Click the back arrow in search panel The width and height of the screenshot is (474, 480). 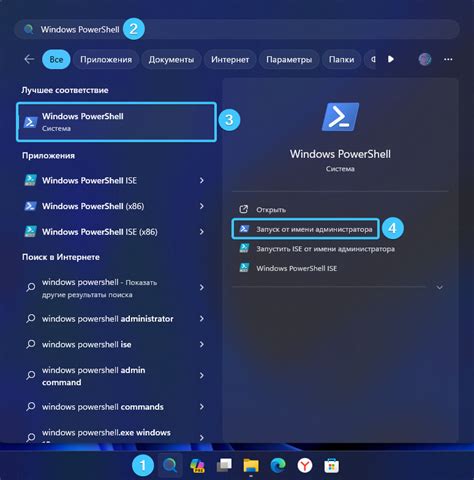tap(29, 59)
